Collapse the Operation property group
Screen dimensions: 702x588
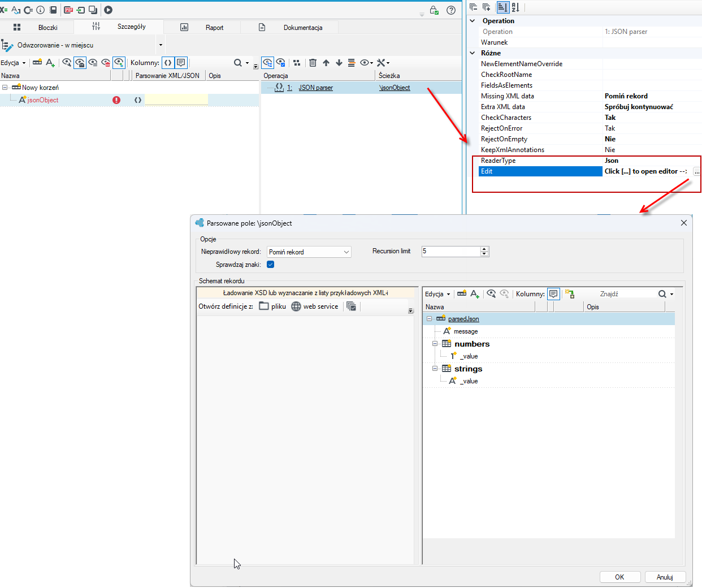click(x=473, y=21)
